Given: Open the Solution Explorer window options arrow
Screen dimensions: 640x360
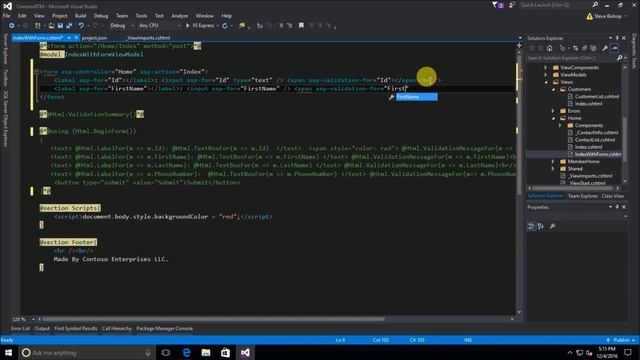Looking at the screenshot, I should [610, 38].
